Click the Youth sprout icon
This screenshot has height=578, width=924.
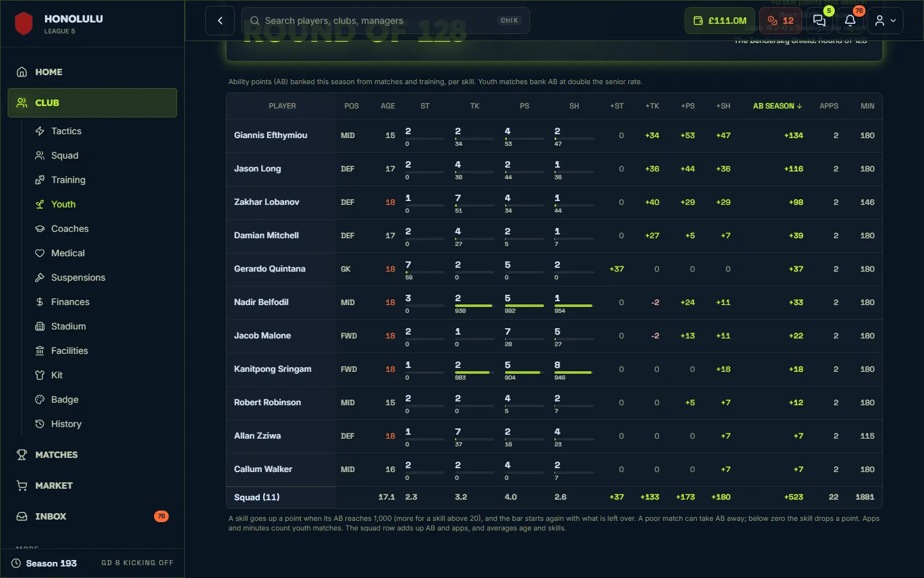(x=40, y=204)
